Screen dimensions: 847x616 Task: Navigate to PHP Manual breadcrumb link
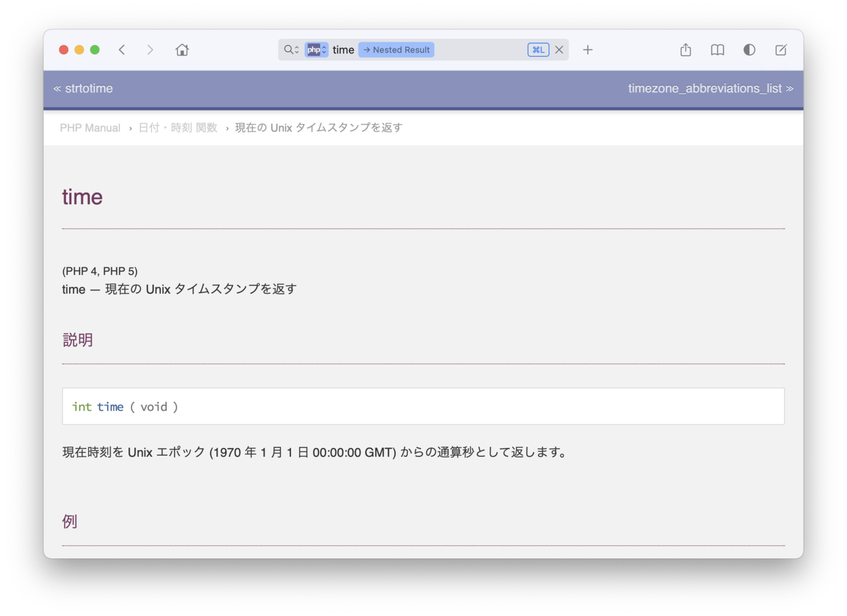coord(90,127)
